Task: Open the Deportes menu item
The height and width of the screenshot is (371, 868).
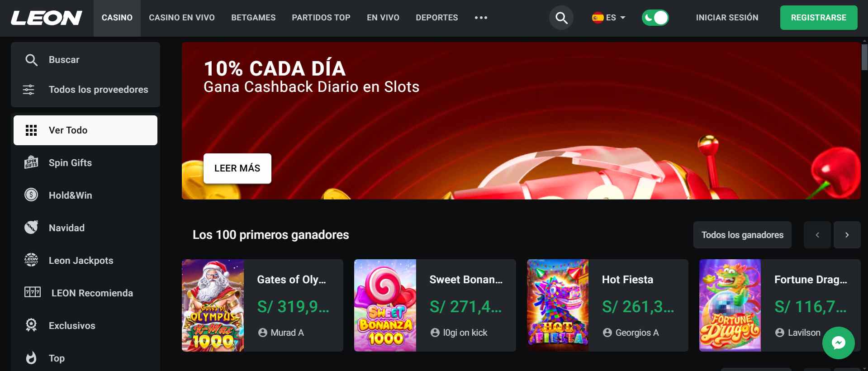Action: coord(436,18)
